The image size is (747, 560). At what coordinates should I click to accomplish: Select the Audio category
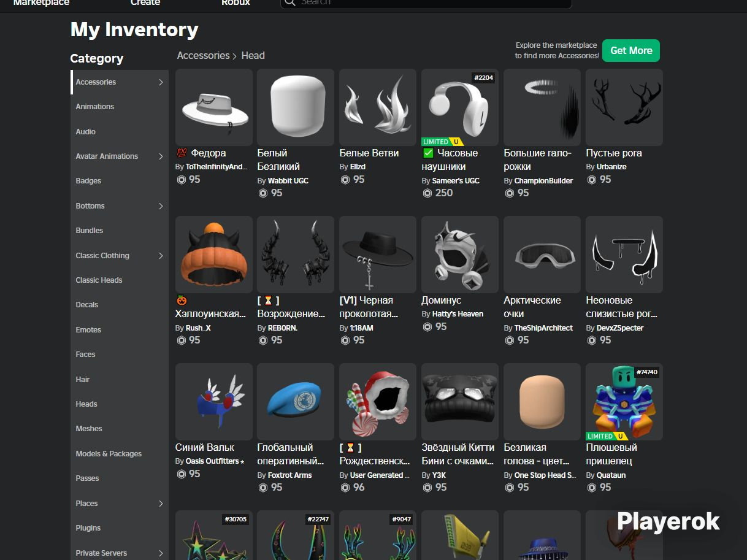coord(120,132)
